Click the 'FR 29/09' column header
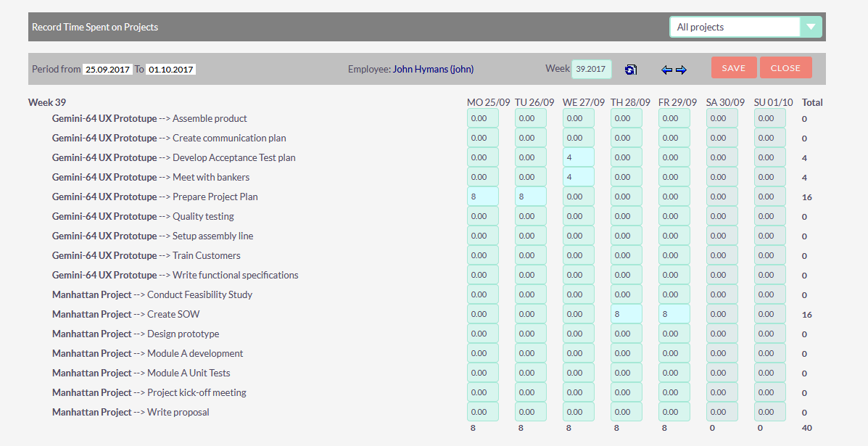Viewport: 868px width, 446px height. click(677, 102)
